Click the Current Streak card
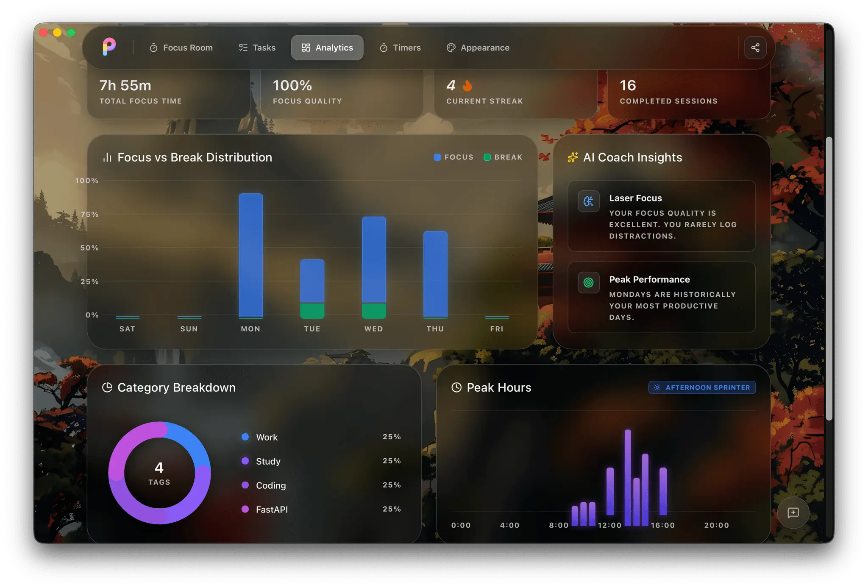The width and height of the screenshot is (868, 588). pyautogui.click(x=515, y=94)
